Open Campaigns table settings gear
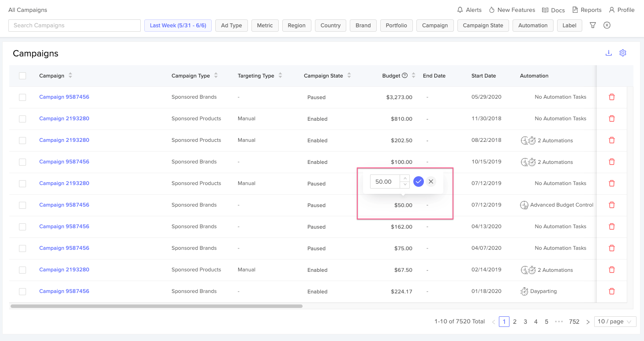 (x=623, y=53)
